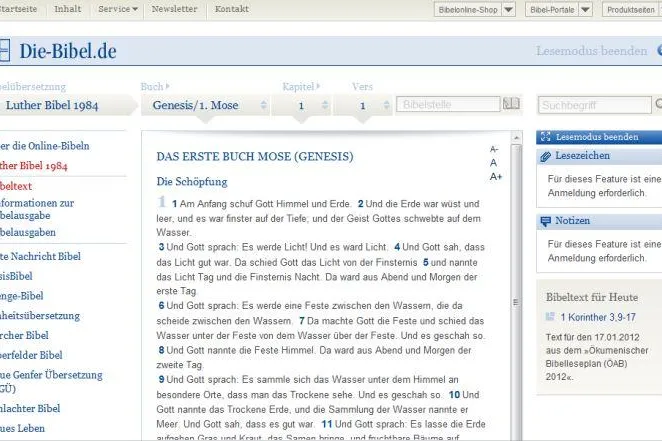Open the Vers number selector
The width and height of the screenshot is (662, 441).
coord(363,106)
